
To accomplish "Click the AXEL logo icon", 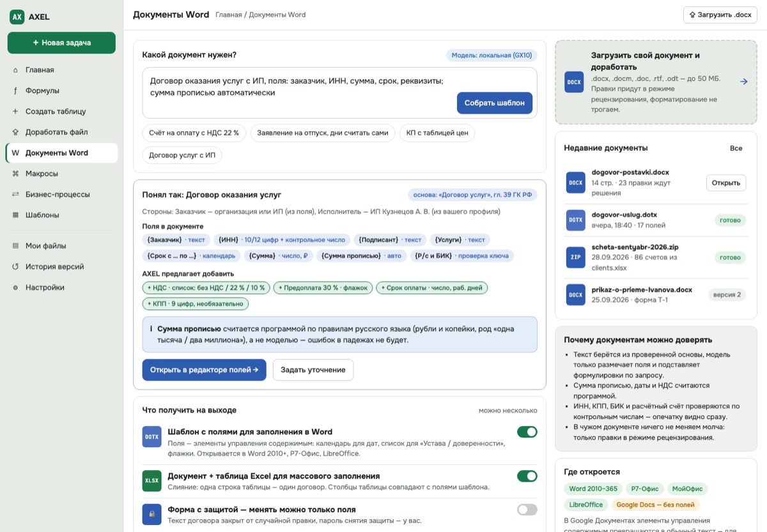I will click(x=17, y=17).
